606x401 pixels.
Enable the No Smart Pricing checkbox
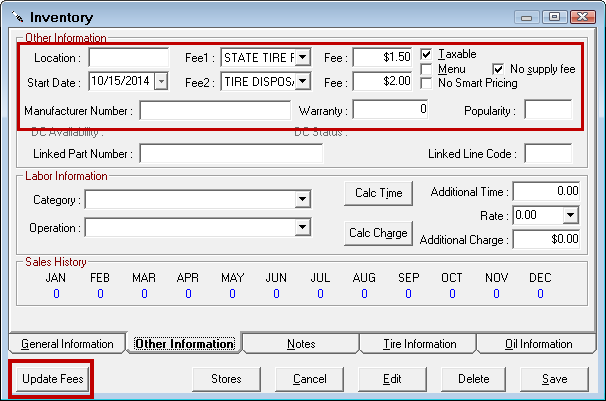[x=427, y=83]
